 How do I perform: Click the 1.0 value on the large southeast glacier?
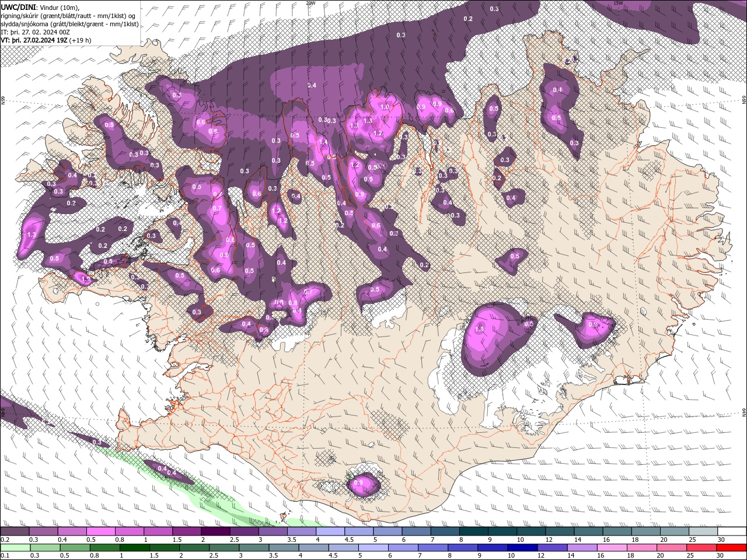tap(480, 329)
